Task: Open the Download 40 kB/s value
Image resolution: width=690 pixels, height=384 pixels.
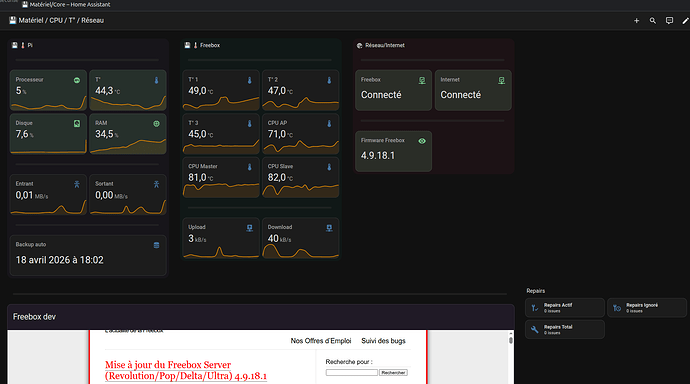Action: coord(280,239)
